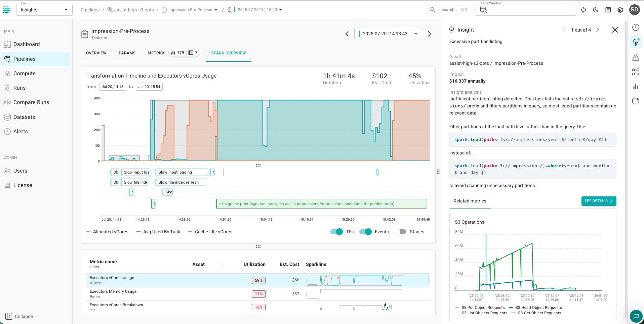Image resolution: width=644 pixels, height=324 pixels.
Task: Open warning triangle icon in right rail
Action: (636, 57)
